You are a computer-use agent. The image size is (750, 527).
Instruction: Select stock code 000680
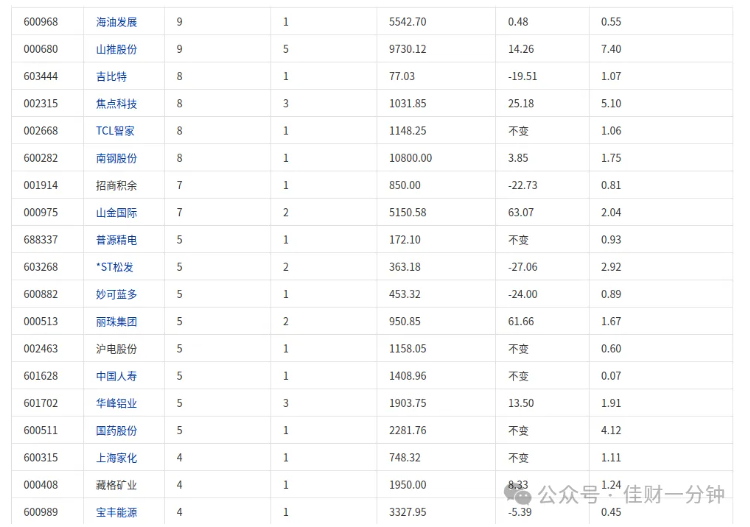[41, 49]
